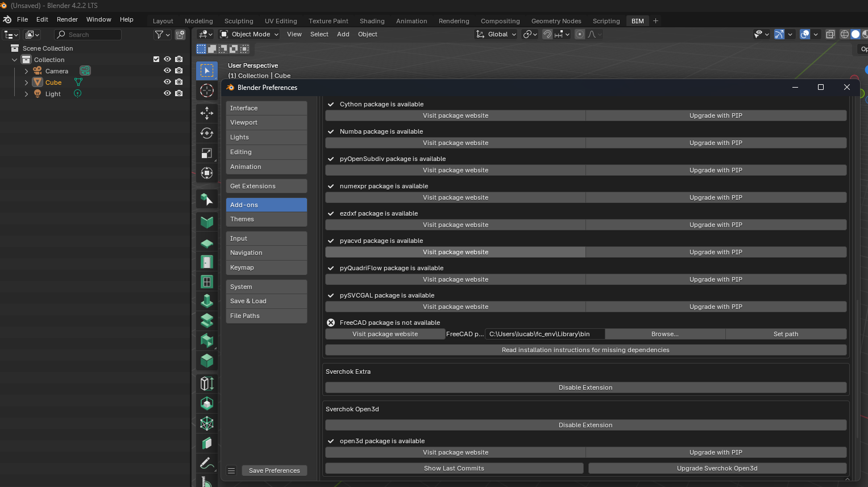868x487 pixels.
Task: Click Browse for FreeCAD path
Action: click(x=665, y=334)
